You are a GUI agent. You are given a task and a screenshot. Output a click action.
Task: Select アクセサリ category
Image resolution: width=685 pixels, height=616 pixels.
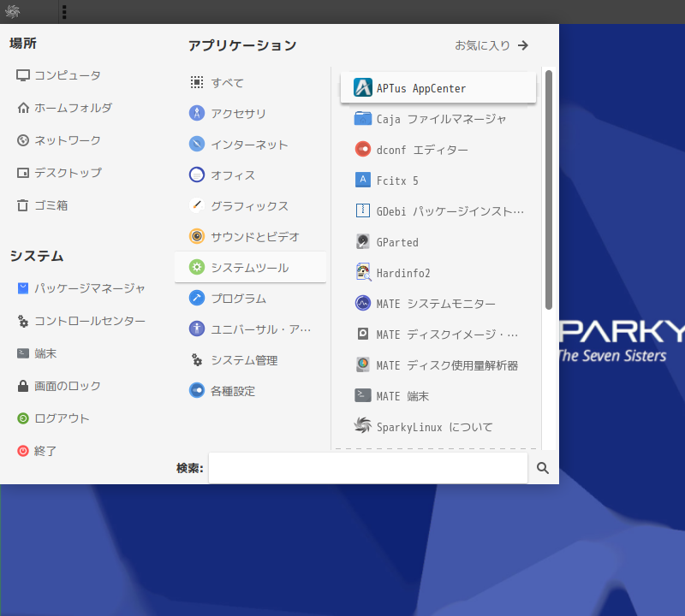(250, 113)
